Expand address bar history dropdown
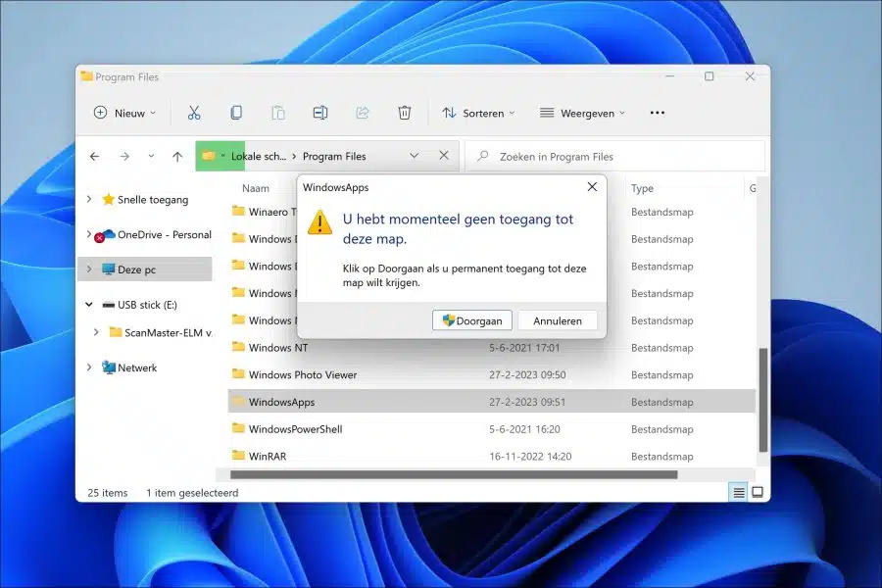 (x=414, y=156)
